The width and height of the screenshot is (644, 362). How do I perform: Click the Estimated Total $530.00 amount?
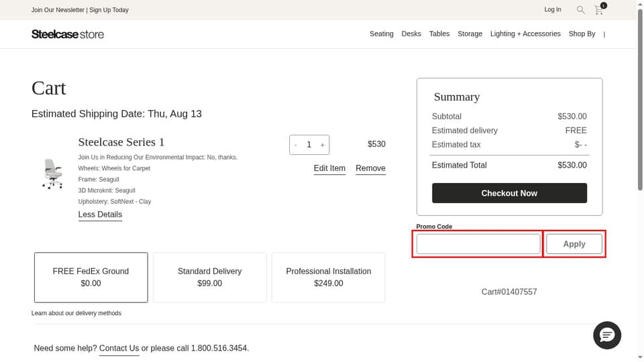point(572,165)
